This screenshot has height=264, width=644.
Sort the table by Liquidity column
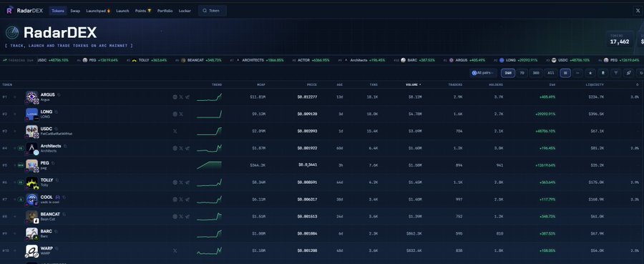[595, 84]
